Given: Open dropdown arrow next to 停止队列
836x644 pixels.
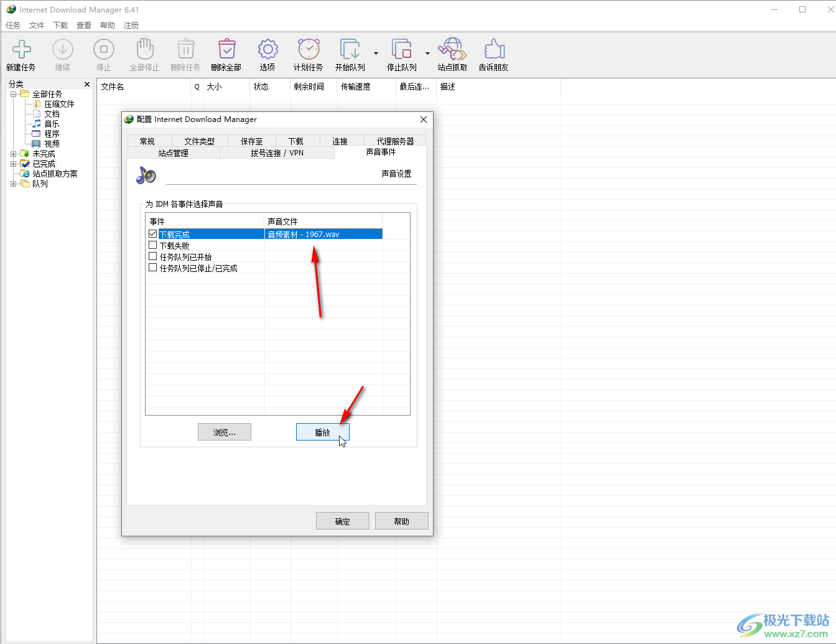Looking at the screenshot, I should pyautogui.click(x=427, y=54).
